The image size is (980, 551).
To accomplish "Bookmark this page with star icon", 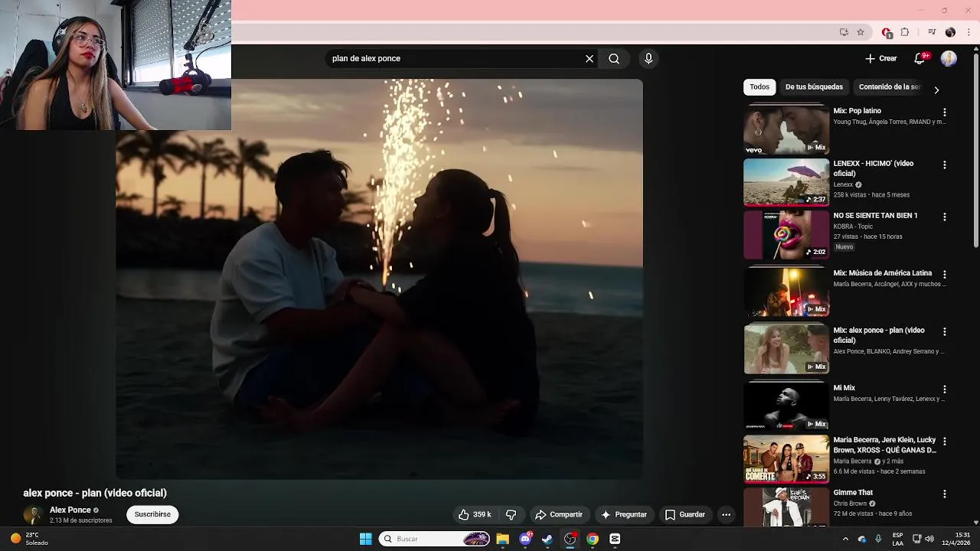I will [x=861, y=32].
